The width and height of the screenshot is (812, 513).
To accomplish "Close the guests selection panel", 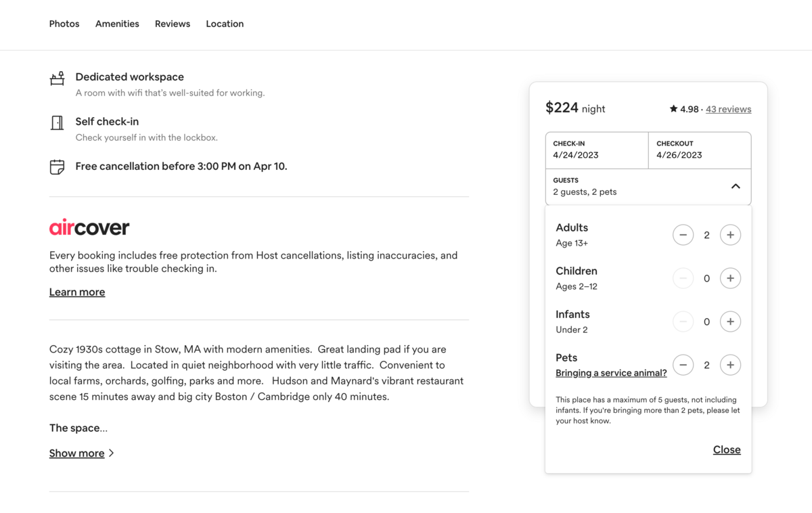I will [727, 450].
